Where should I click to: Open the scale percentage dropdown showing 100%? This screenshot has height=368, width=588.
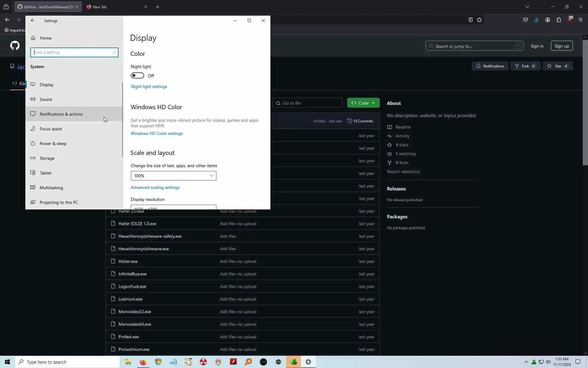173,176
